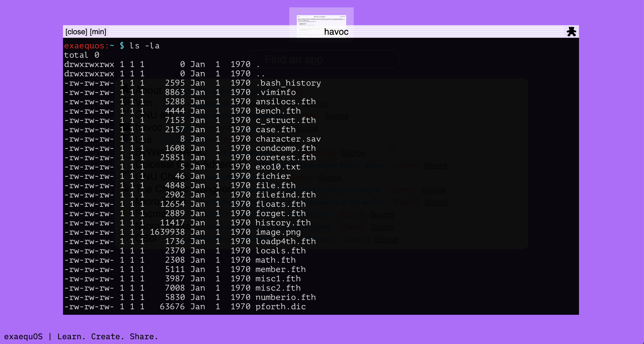The image size is (644, 344).
Task: Click the 12654 file size value
Action: (x=172, y=204)
